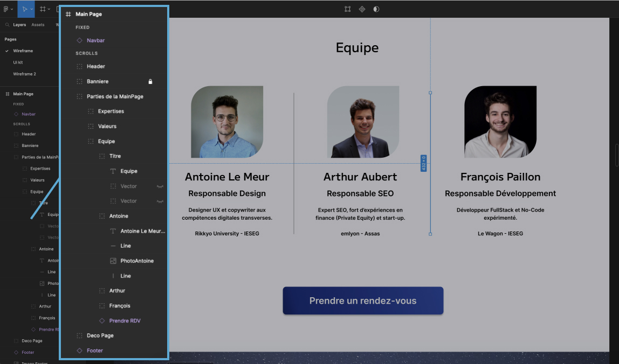This screenshot has width=619, height=364.
Task: Open the Frame tool dropdown arrow
Action: 50,9
